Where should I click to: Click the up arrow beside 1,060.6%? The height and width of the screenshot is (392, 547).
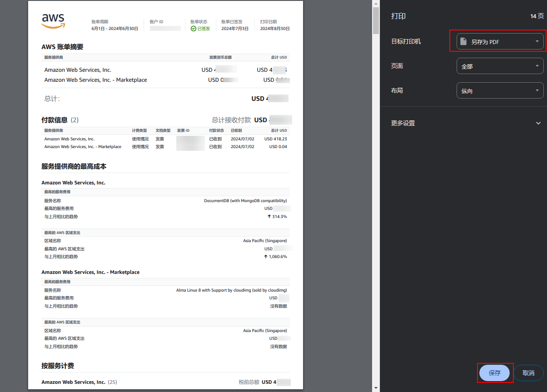tap(266, 257)
